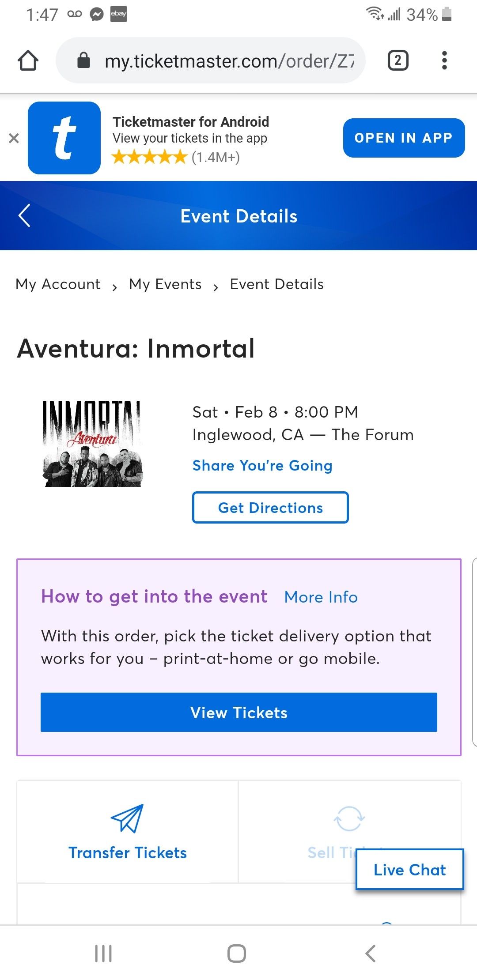The image size is (477, 980).
Task: Tap the Aventura Inmortal event poster
Action: (92, 444)
